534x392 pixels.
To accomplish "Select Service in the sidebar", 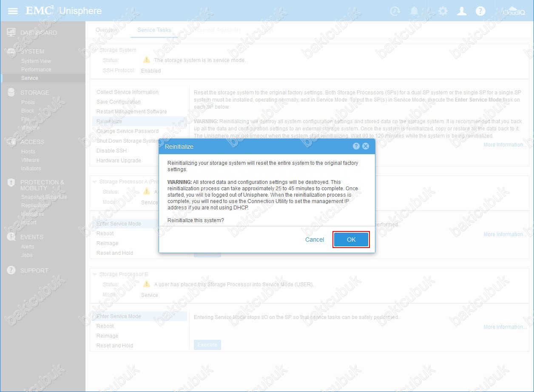I will point(30,78).
